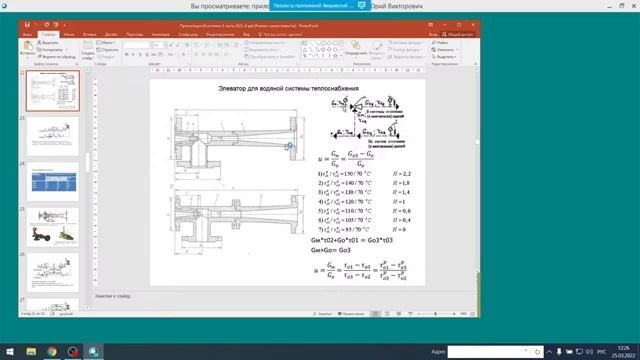Image resolution: width=640 pixels, height=360 pixels.
Task: Click the Tell me (Что вы хотите сделать) box
Action: [x=280, y=35]
